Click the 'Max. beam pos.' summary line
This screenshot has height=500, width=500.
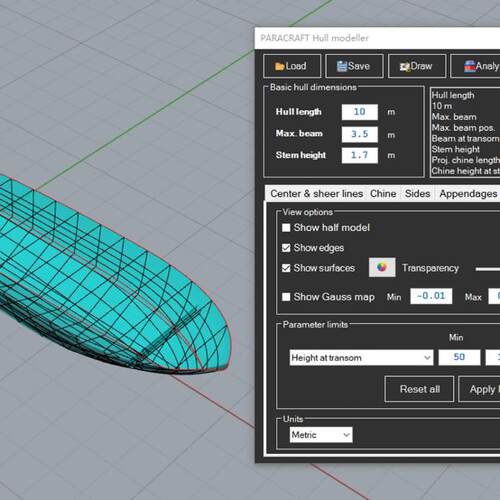(x=463, y=128)
